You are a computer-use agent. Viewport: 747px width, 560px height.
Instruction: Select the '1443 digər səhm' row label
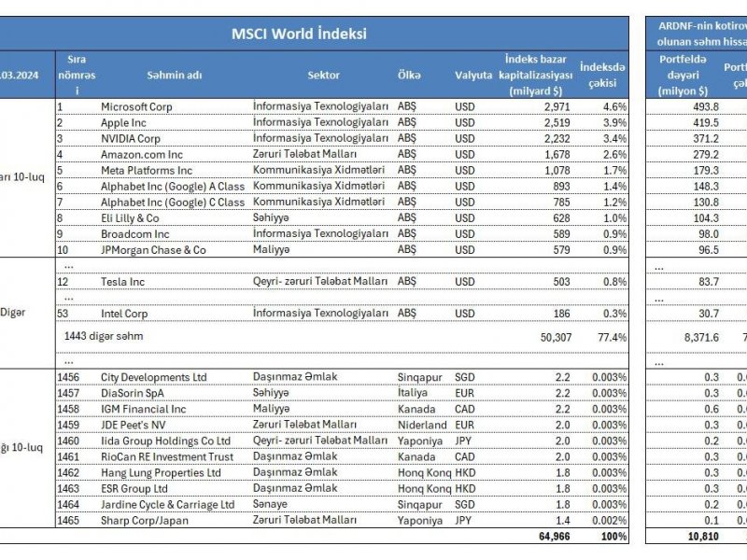pos(104,336)
